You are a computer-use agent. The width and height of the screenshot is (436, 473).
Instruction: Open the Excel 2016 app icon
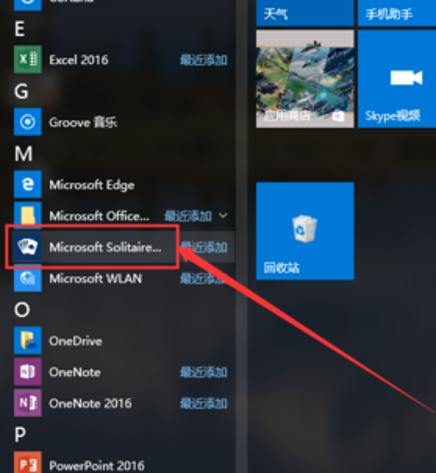coord(28,59)
